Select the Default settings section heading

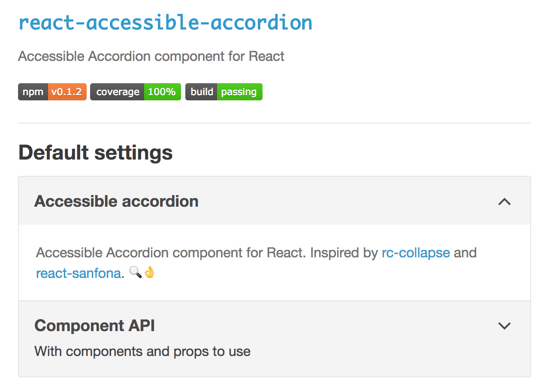[95, 152]
